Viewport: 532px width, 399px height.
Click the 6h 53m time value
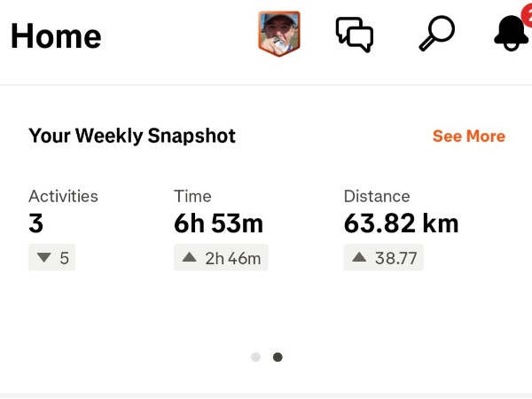click(218, 223)
